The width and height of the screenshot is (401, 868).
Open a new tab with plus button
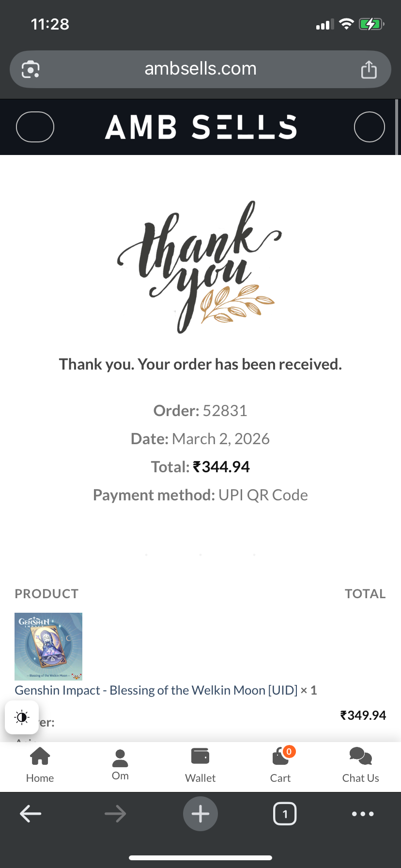(x=200, y=814)
